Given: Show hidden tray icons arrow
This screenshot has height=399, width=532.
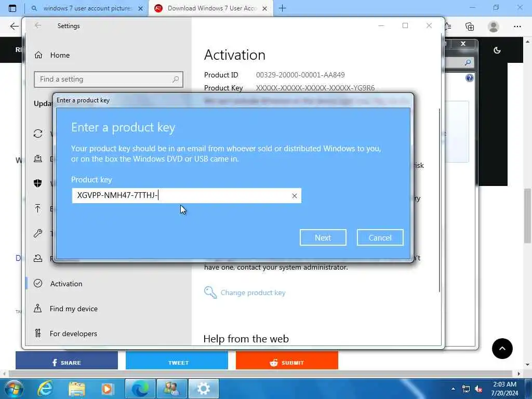Looking at the screenshot, I should coord(453,389).
